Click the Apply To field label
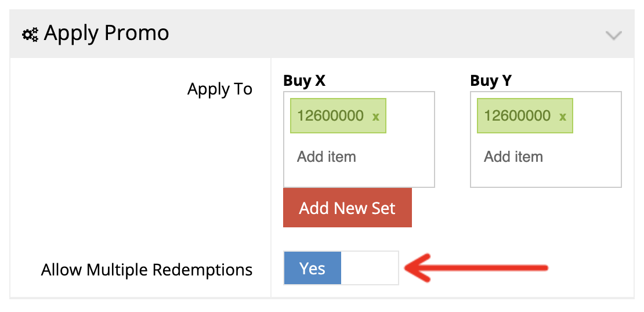This screenshot has width=644, height=312. [x=219, y=89]
